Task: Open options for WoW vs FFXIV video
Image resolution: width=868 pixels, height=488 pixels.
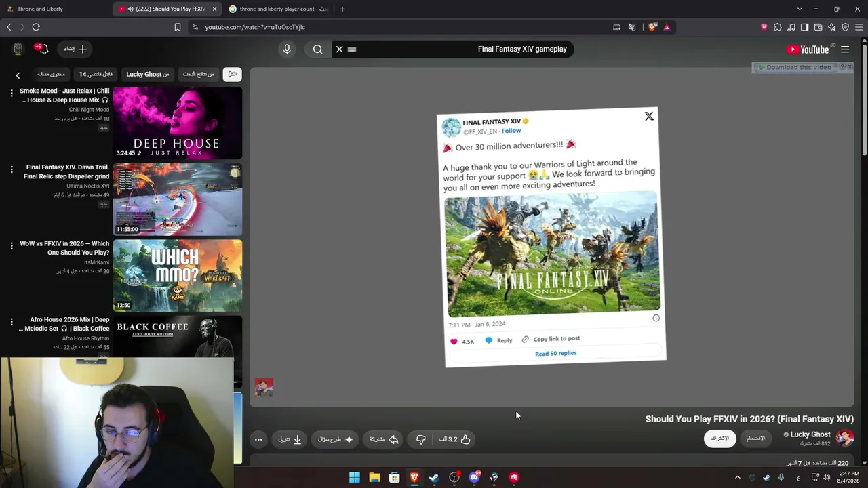Action: click(12, 245)
